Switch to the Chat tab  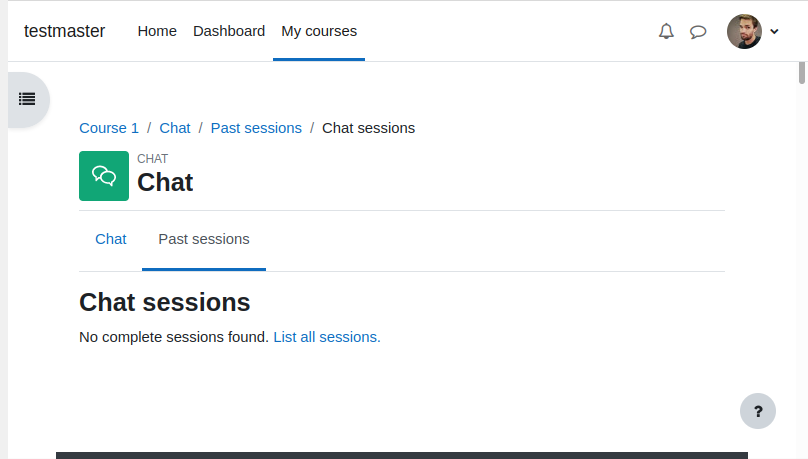tap(111, 239)
